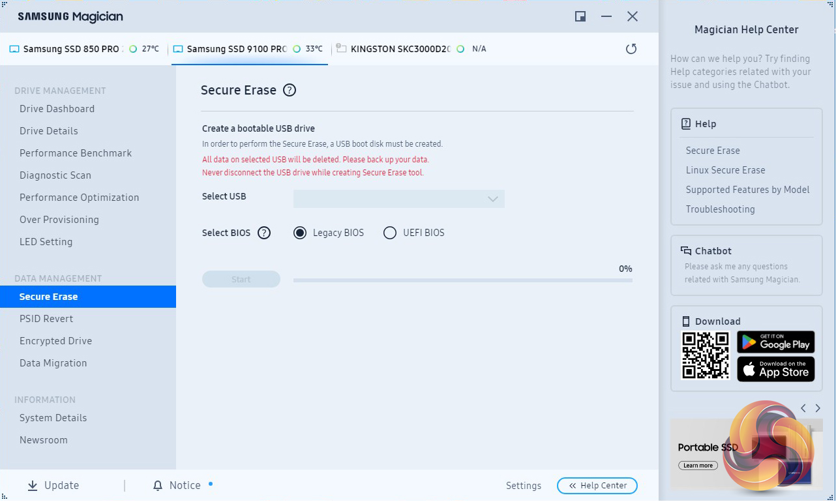836x504 pixels.
Task: Open the Select USB dropdown
Action: [x=398, y=199]
